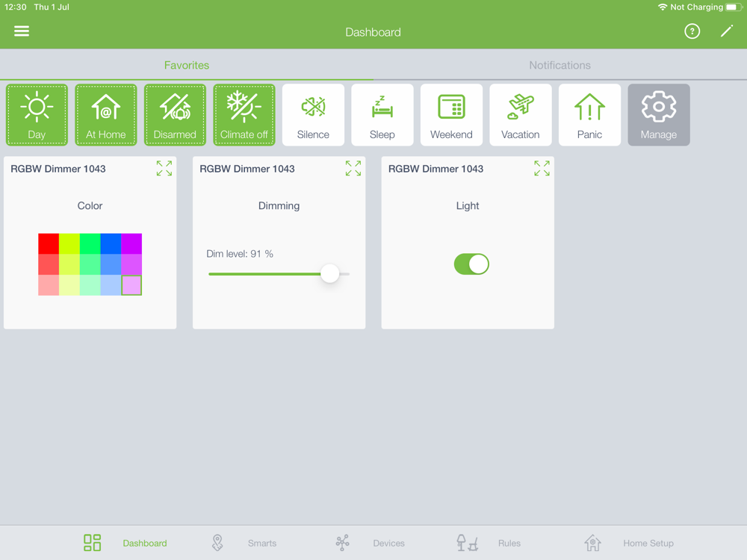Viewport: 747px width, 560px height.
Task: Expand the Color widget card
Action: [164, 168]
